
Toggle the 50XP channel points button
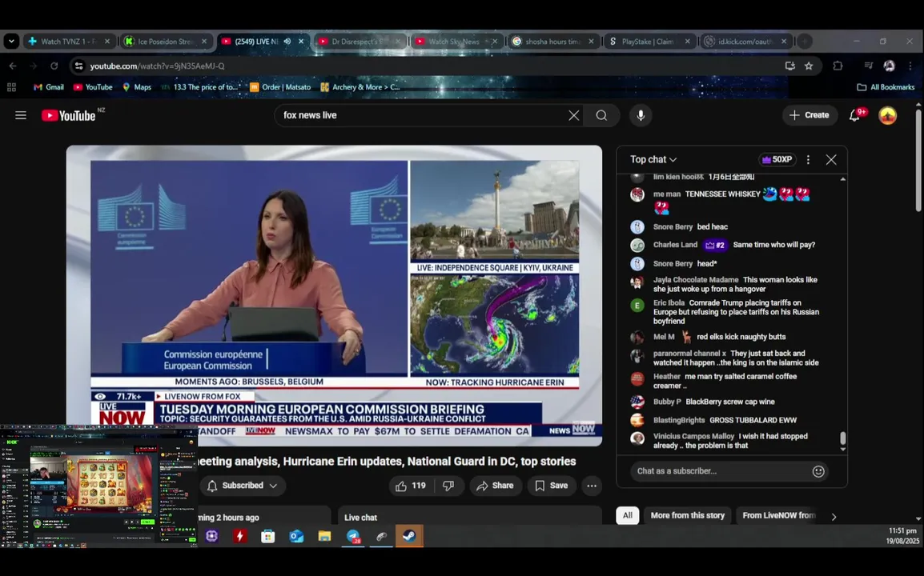pyautogui.click(x=777, y=160)
